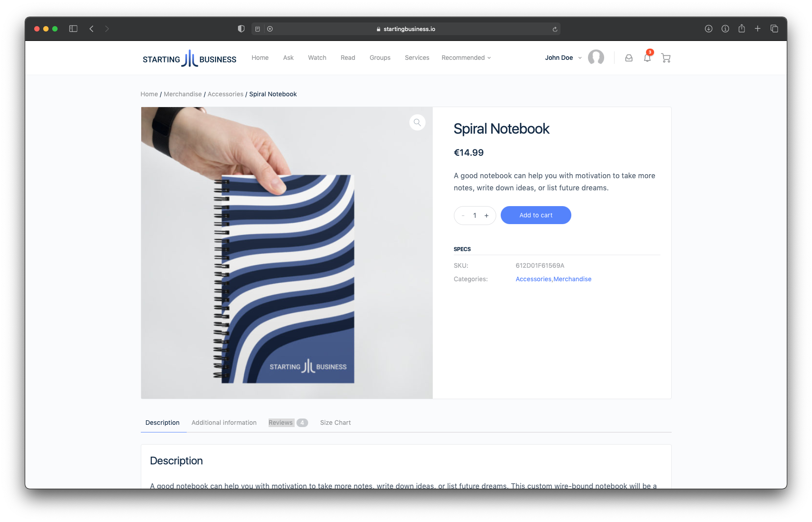
Task: Open the notifications bell icon
Action: (x=647, y=58)
